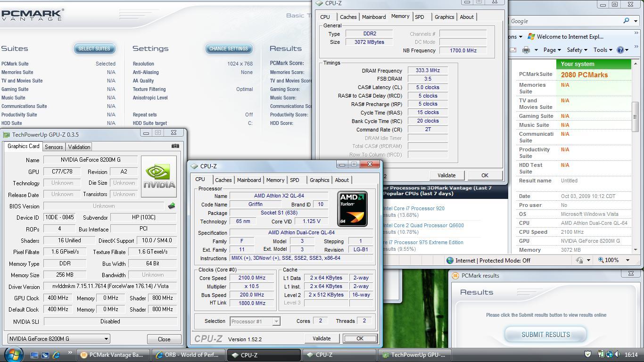The image size is (644, 362).
Task: Switch to the Caches tab in the front CPU-Z window
Action: click(x=223, y=180)
